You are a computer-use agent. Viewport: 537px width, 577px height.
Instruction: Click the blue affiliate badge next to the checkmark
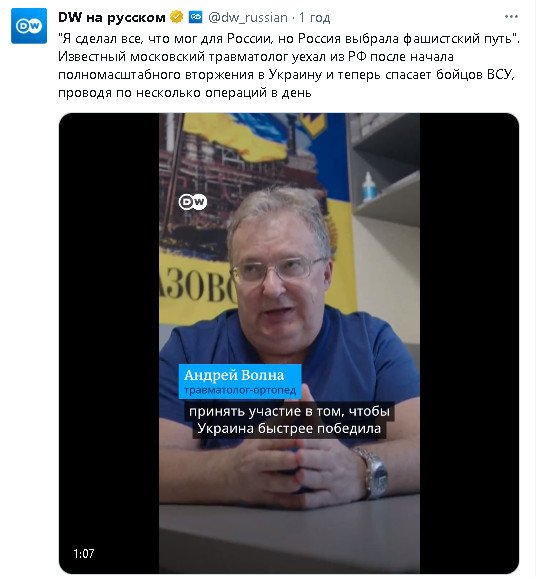[x=195, y=17]
